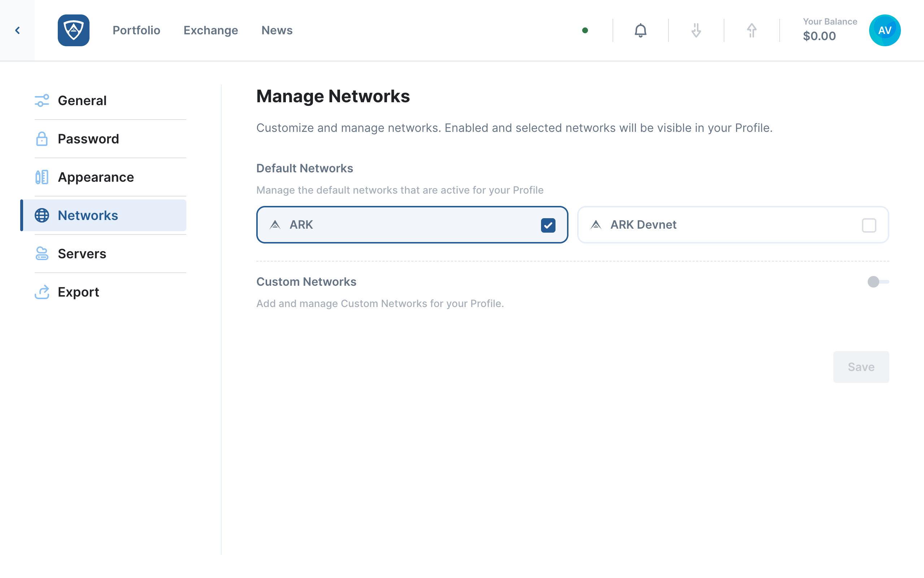The image size is (924, 578).
Task: Click the Export share icon
Action: (x=42, y=292)
